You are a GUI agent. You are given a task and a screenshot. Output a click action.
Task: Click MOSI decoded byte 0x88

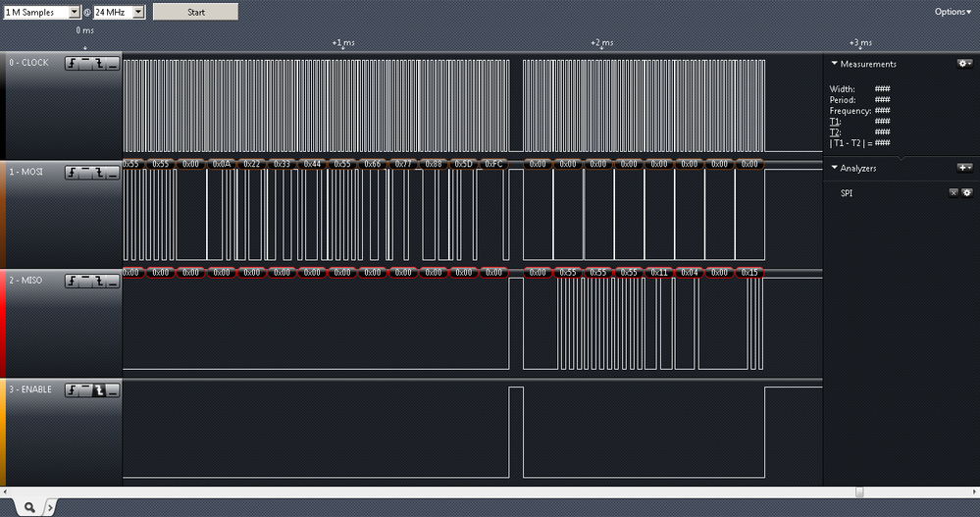(x=434, y=164)
